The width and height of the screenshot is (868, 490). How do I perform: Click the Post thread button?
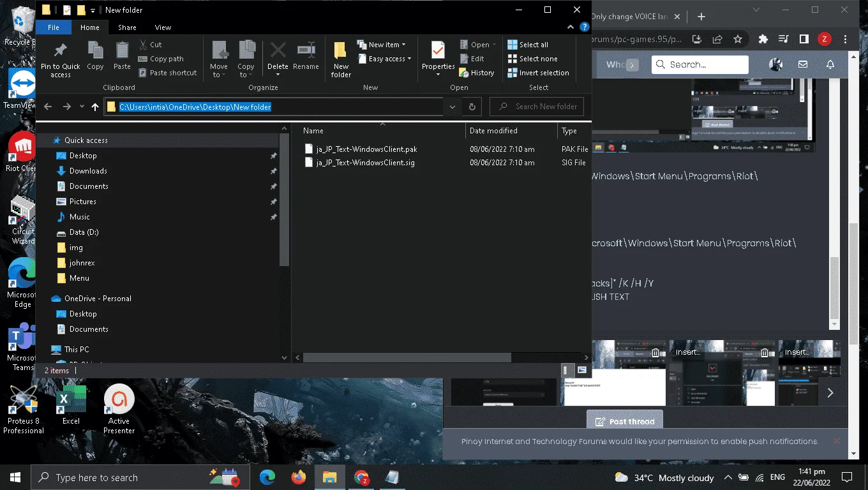click(625, 421)
